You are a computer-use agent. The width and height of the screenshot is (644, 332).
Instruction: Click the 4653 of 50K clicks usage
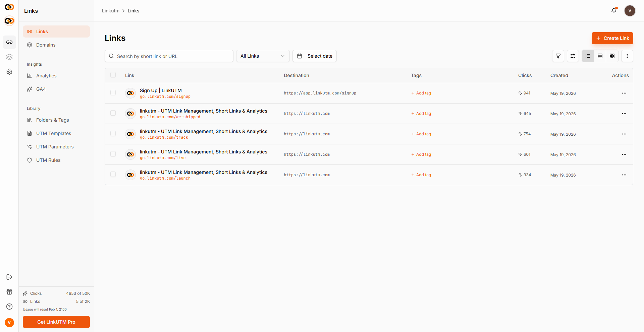pos(78,293)
